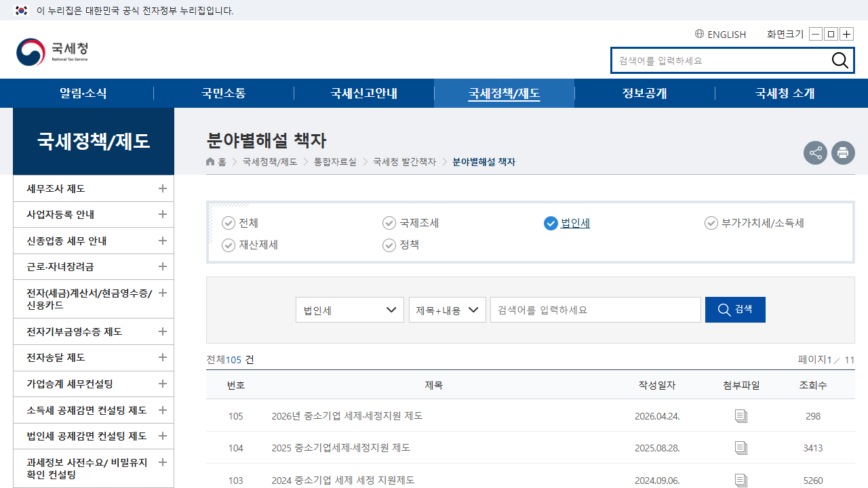The image size is (868, 488).
Task: Open post 2024 중소기업 세제 세정 지원제도
Action: tap(343, 481)
